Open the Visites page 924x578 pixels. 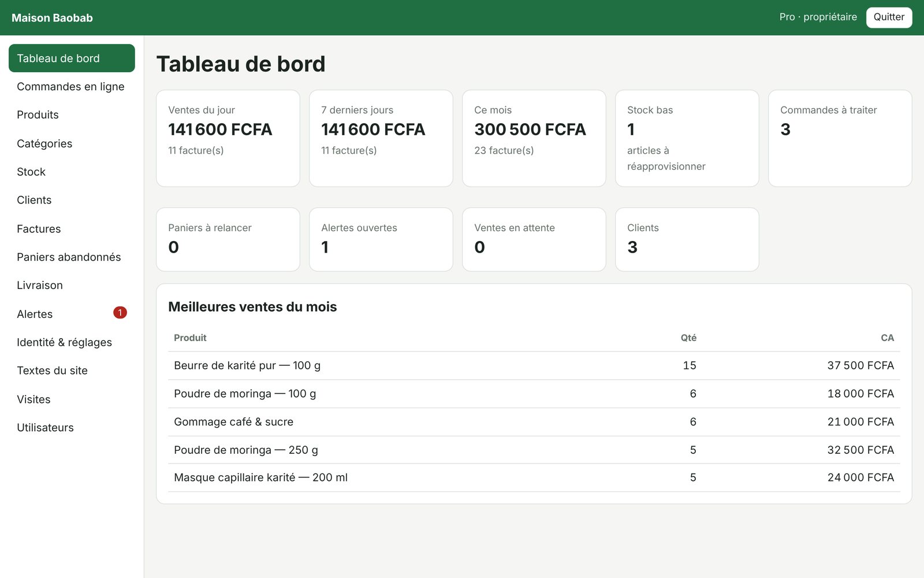[72, 399]
